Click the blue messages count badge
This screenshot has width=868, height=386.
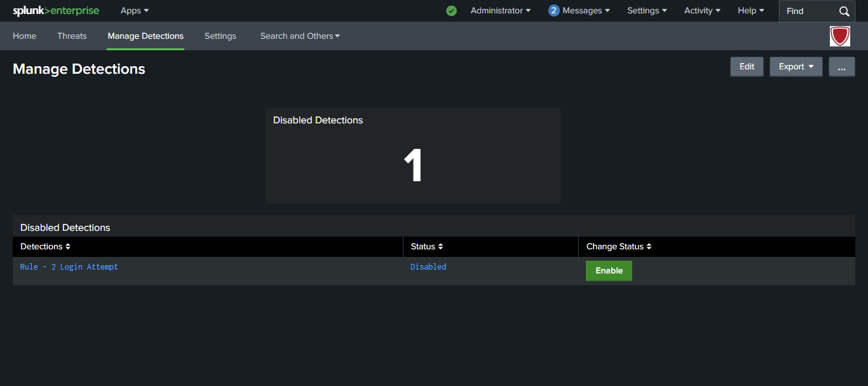553,11
